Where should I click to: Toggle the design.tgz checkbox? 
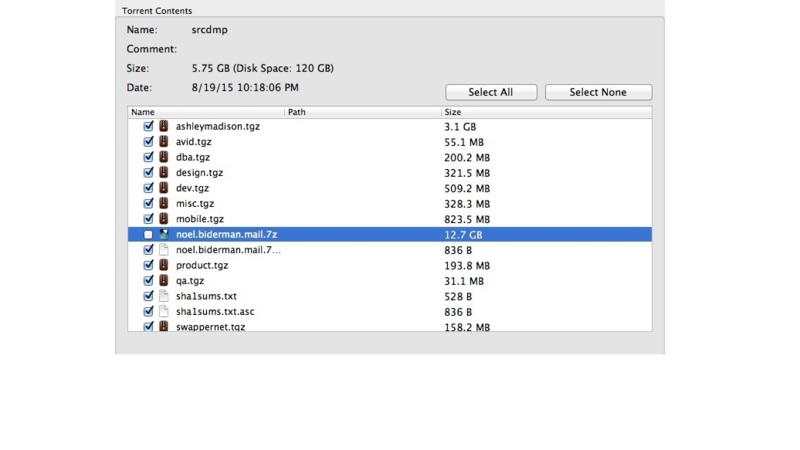148,172
